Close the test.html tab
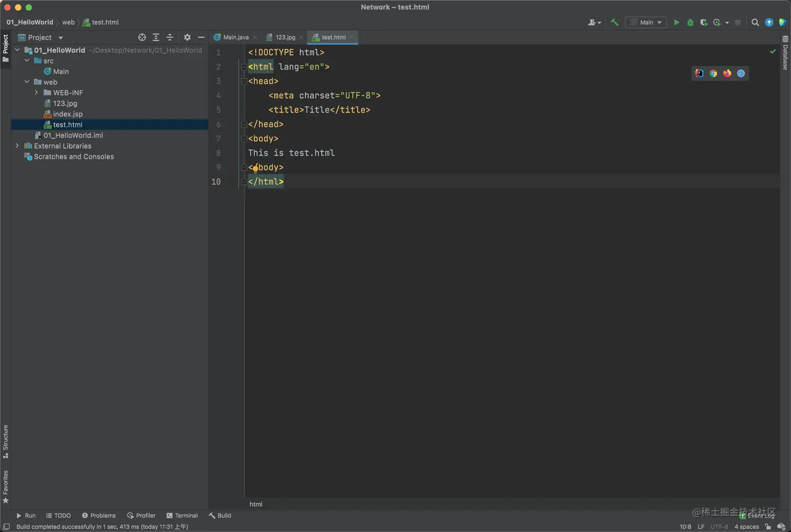The image size is (791, 532). pyautogui.click(x=352, y=38)
